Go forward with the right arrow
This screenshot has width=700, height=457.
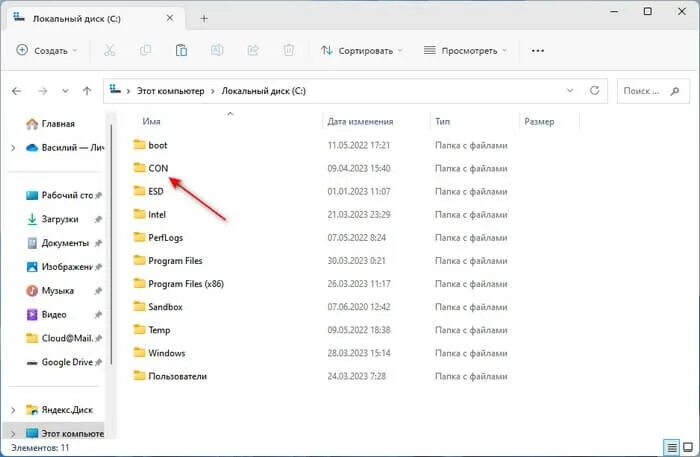(x=42, y=91)
